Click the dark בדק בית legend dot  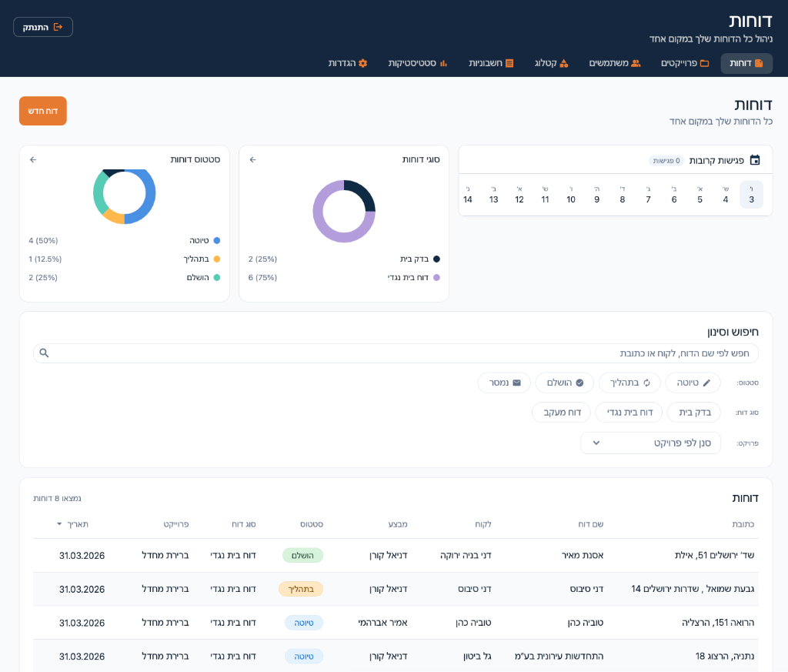coord(437,259)
